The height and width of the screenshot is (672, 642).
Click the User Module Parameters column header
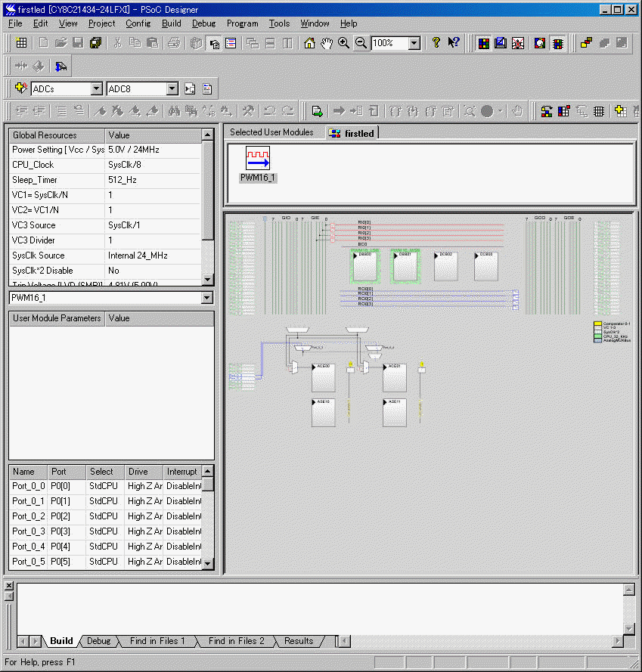click(57, 318)
